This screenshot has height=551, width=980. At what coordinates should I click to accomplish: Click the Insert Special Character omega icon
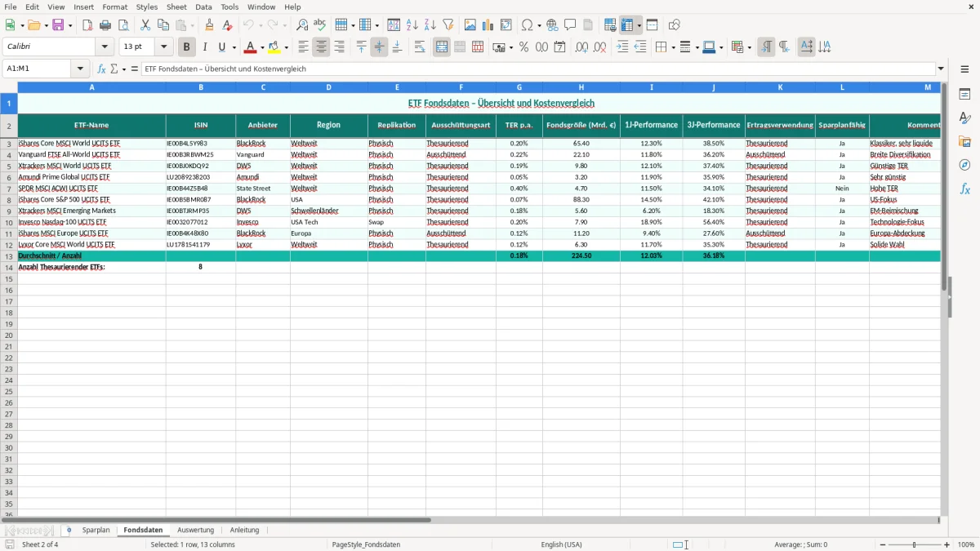pos(527,25)
